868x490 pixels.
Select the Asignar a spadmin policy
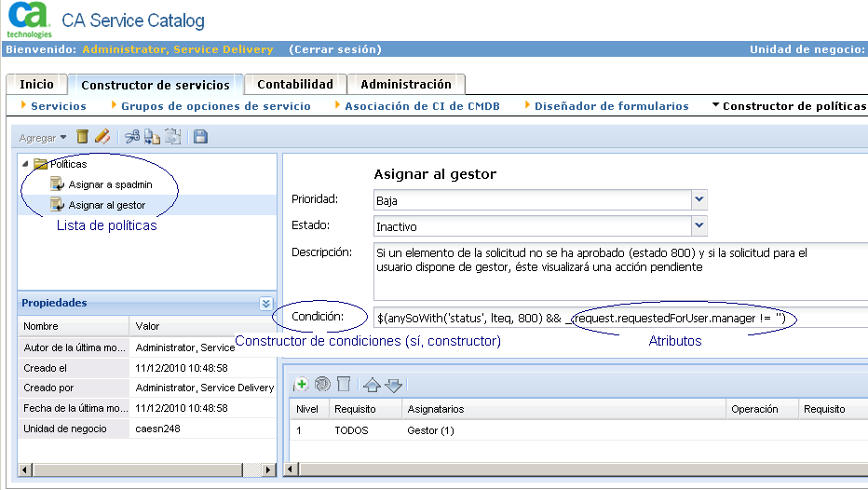coord(110,184)
